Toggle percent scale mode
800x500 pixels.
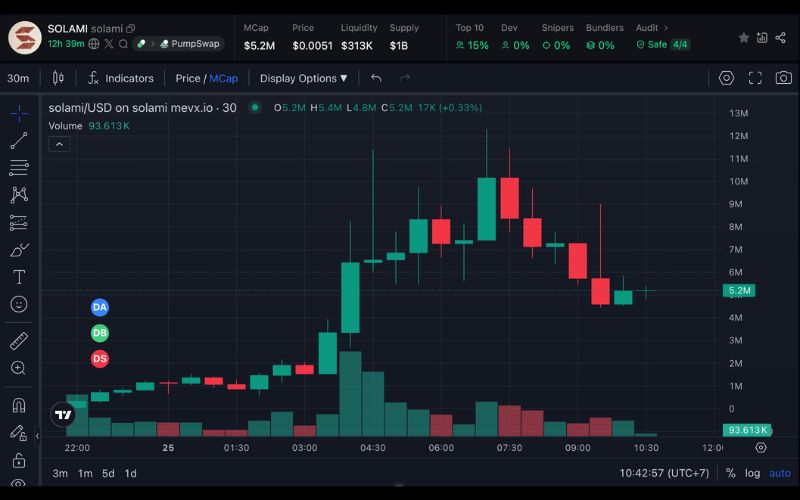[731, 473]
